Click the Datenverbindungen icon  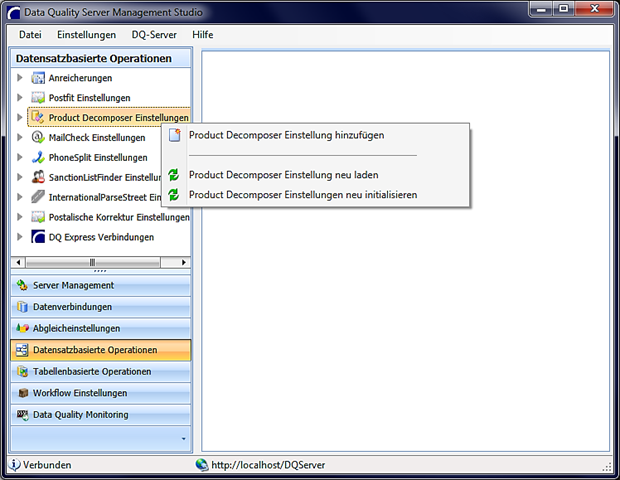coord(22,307)
